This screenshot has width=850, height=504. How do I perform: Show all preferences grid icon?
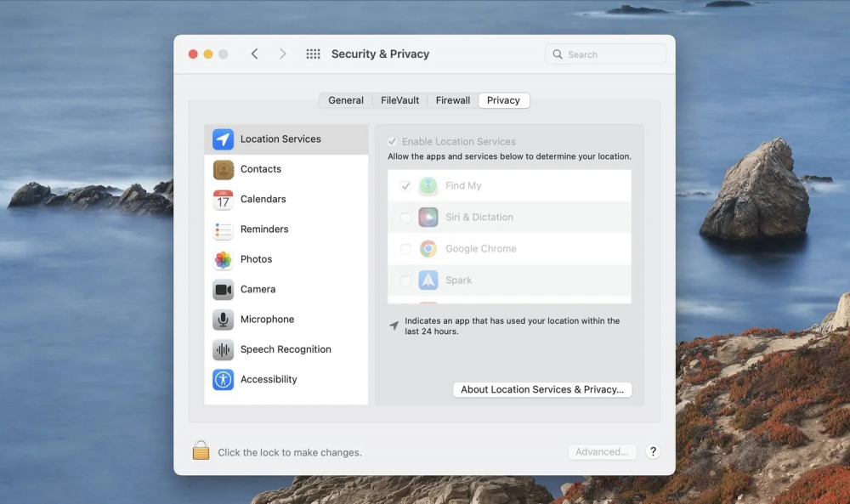click(x=313, y=54)
